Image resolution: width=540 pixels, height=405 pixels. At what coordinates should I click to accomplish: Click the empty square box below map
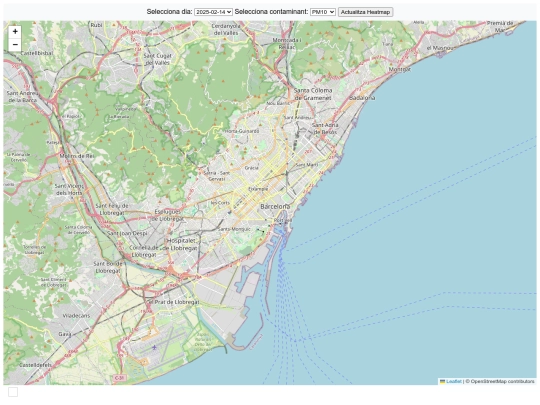click(13, 392)
